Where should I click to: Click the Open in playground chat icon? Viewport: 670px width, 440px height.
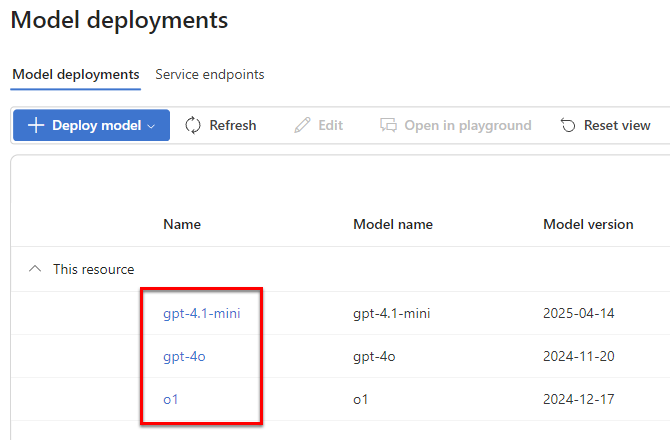point(388,125)
